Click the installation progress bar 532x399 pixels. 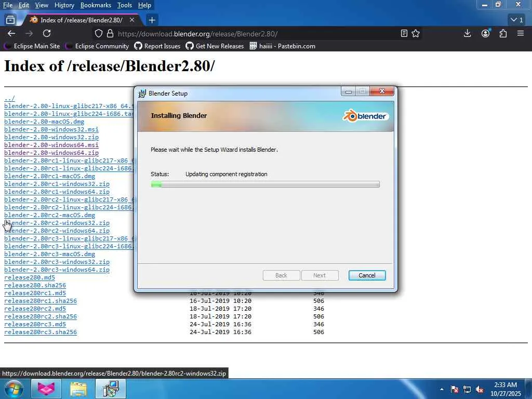click(265, 184)
